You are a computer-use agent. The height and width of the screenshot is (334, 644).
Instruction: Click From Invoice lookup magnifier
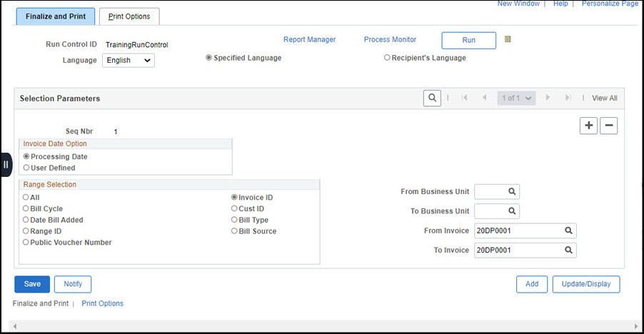[568, 231]
